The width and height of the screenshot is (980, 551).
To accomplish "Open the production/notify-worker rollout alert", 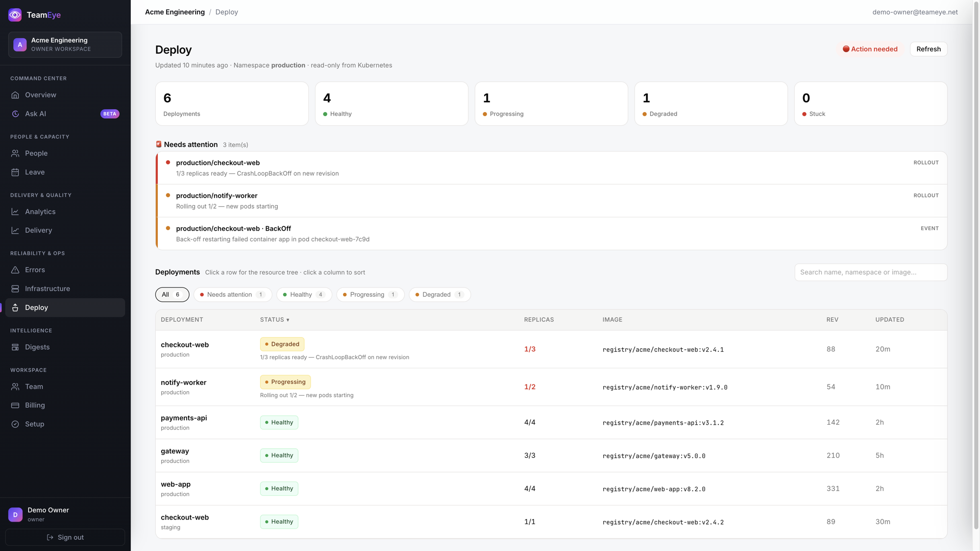I will coord(551,201).
